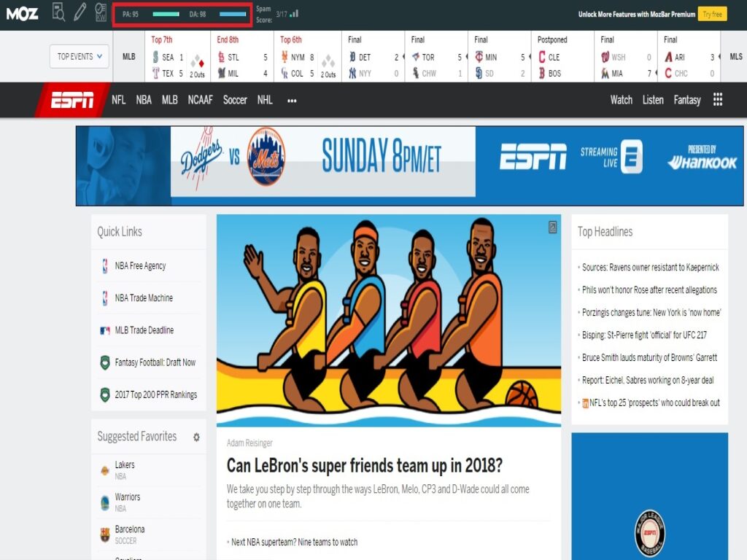Click the Dodgers logo in banner
747x560 pixels.
click(201, 158)
